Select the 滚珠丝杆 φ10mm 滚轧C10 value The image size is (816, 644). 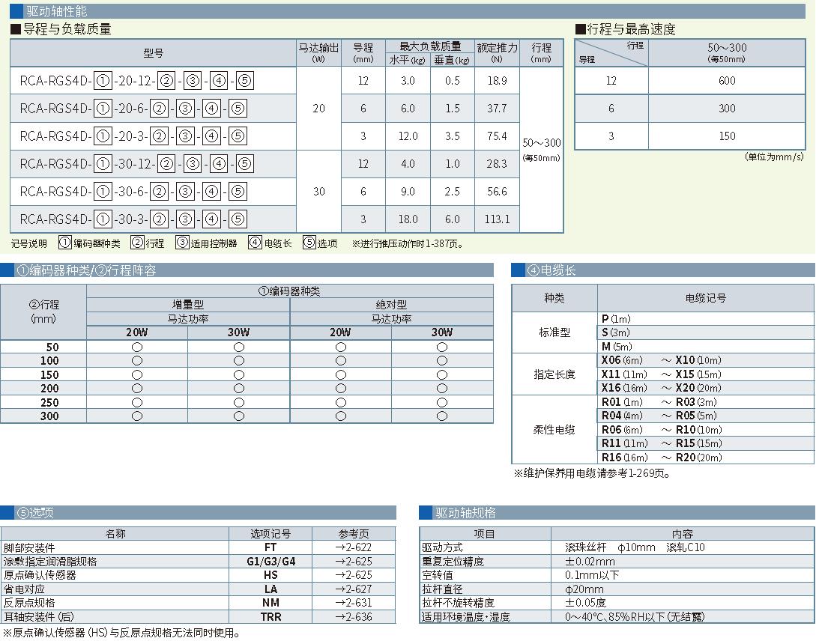[x=635, y=547]
